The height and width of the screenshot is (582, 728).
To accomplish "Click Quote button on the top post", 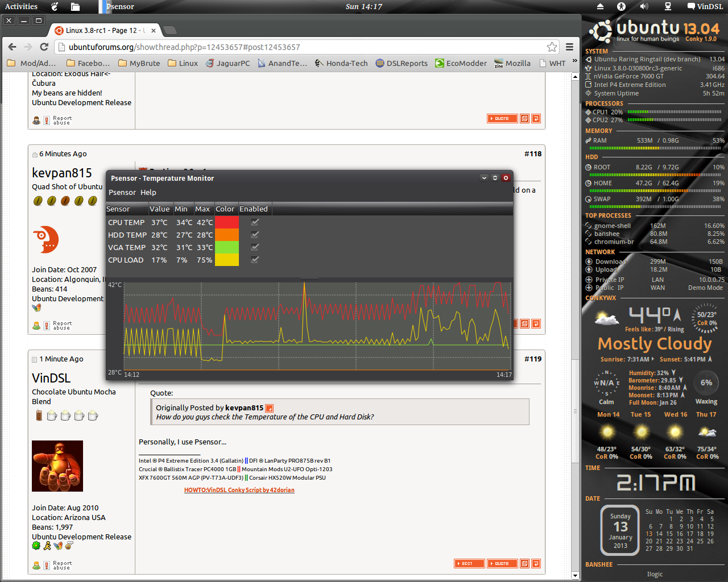I will [502, 119].
